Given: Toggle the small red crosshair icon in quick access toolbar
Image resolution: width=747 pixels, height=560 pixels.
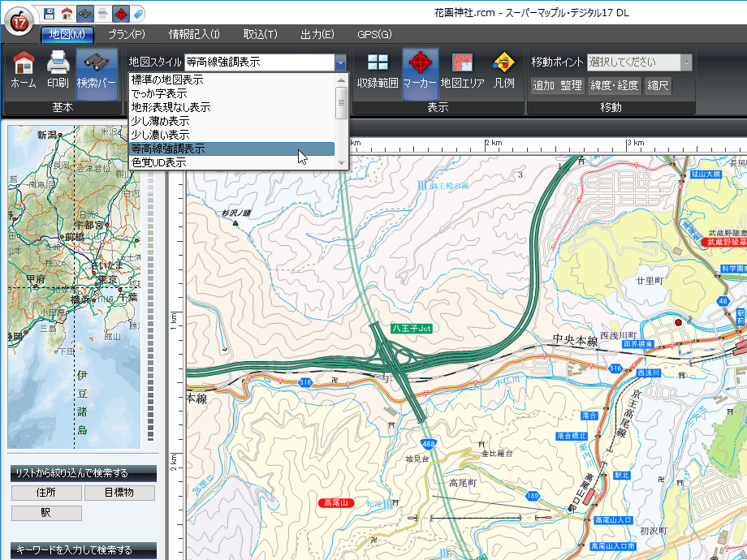Looking at the screenshot, I should [121, 14].
